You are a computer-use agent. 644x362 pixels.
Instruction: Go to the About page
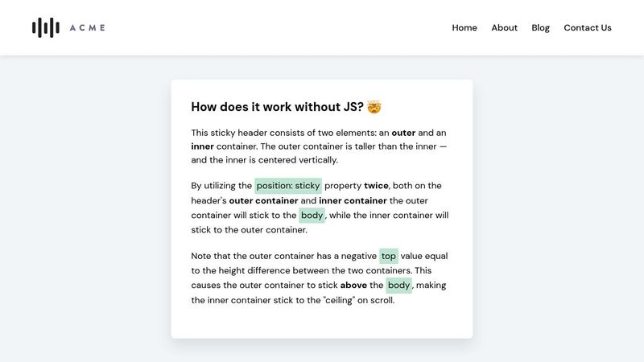(504, 27)
